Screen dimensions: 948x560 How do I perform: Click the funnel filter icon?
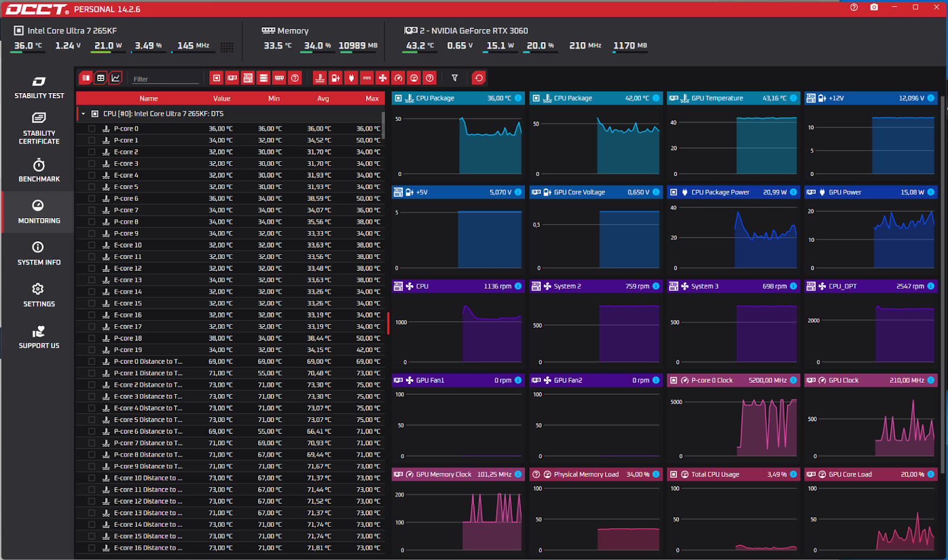click(454, 78)
